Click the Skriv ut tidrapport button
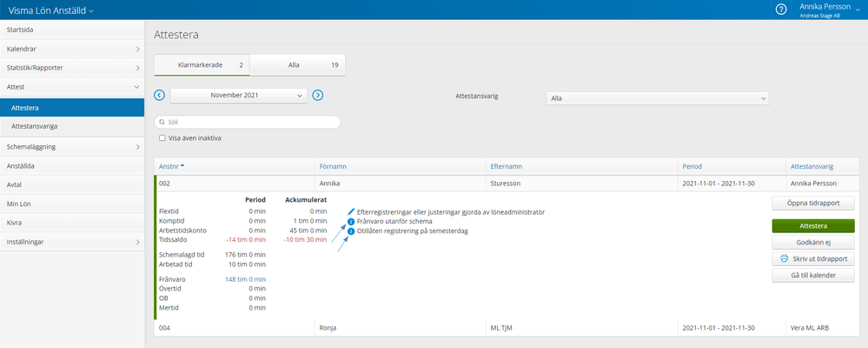The width and height of the screenshot is (868, 348). tap(812, 258)
